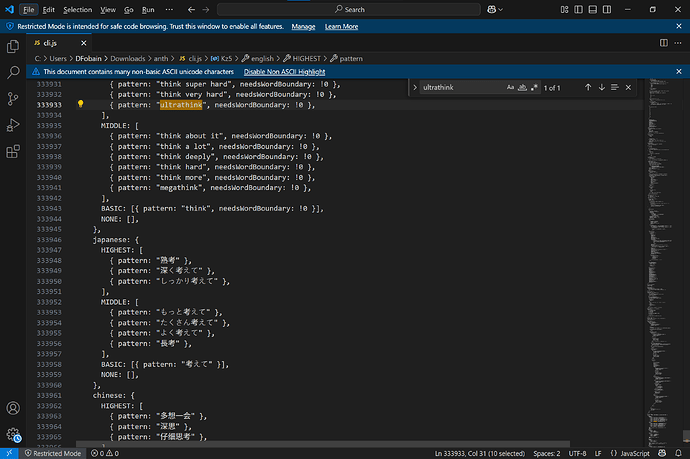690x459 pixels.
Task: Dismiss the non-ASCII unicode warning
Action: (x=679, y=71)
